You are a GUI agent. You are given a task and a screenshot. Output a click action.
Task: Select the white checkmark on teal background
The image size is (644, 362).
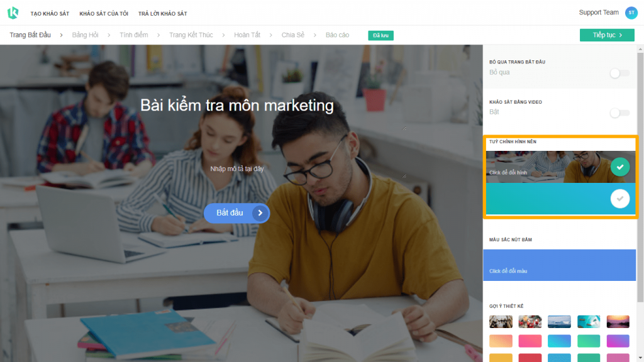[x=619, y=199]
